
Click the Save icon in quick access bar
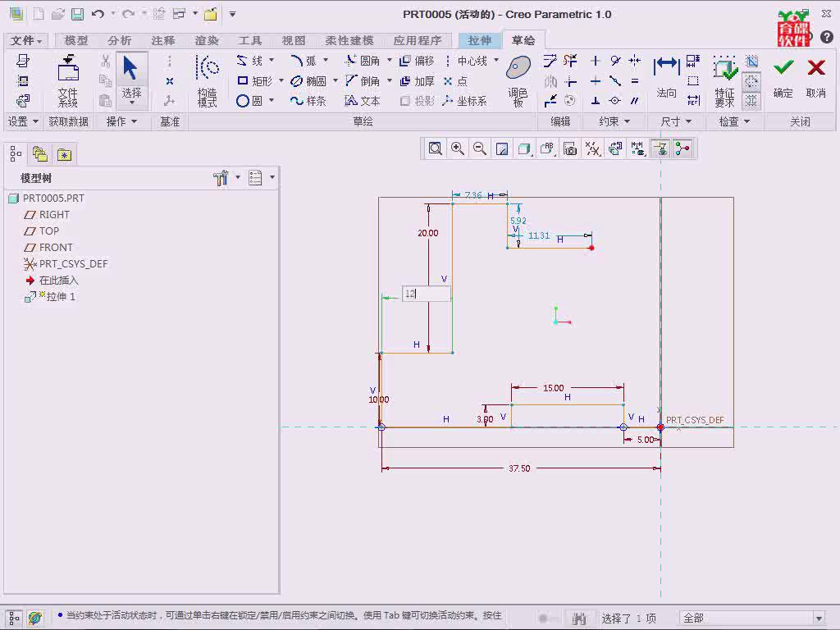tap(78, 14)
